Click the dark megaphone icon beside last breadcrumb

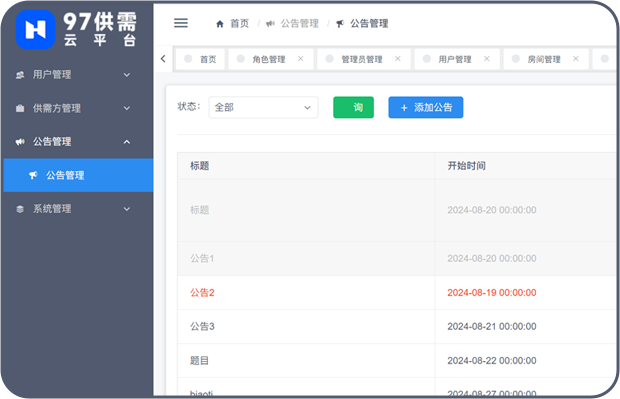point(340,24)
